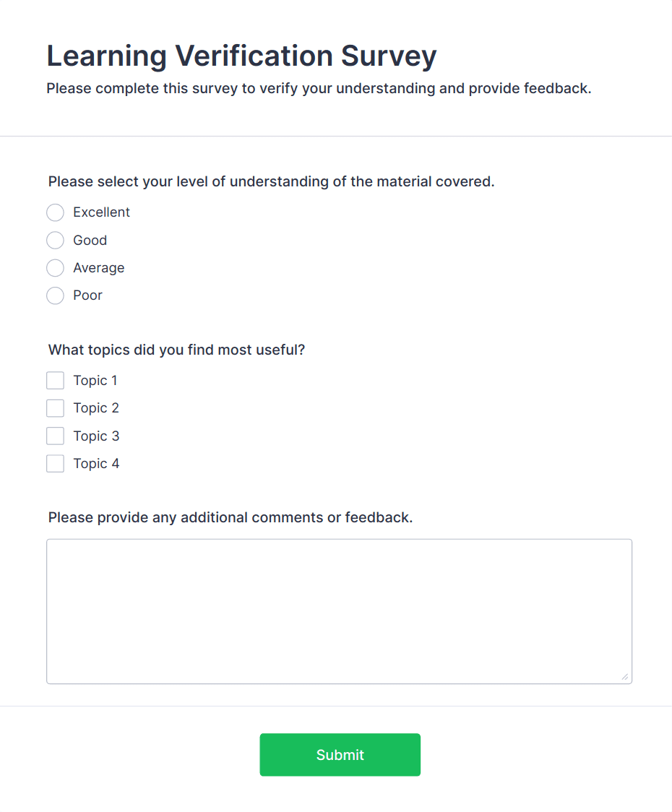Click the 'most useful topics' question text
The height and width of the screenshot is (812, 672).
pos(176,350)
